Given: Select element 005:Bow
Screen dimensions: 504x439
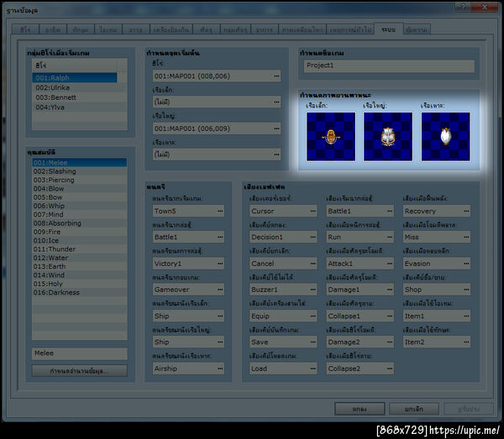Looking at the screenshot, I should [x=80, y=197].
